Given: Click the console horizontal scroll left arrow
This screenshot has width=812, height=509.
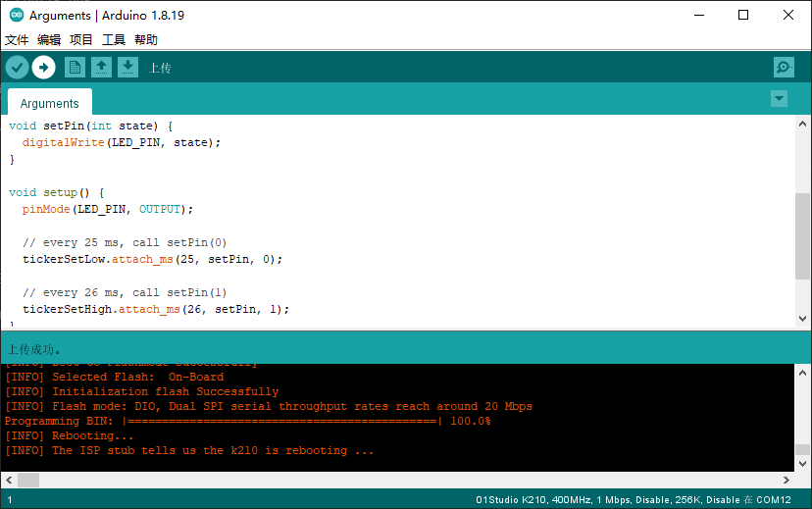Looking at the screenshot, I should [x=9, y=480].
